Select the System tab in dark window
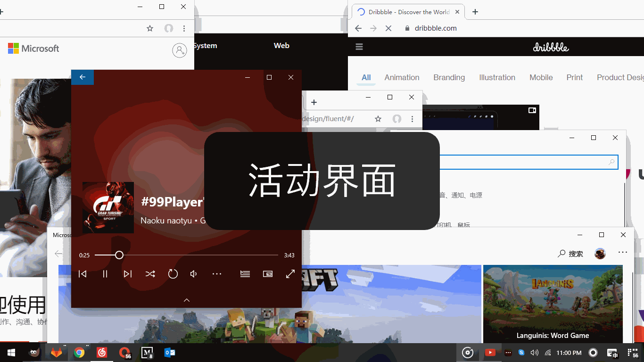 pos(205,46)
